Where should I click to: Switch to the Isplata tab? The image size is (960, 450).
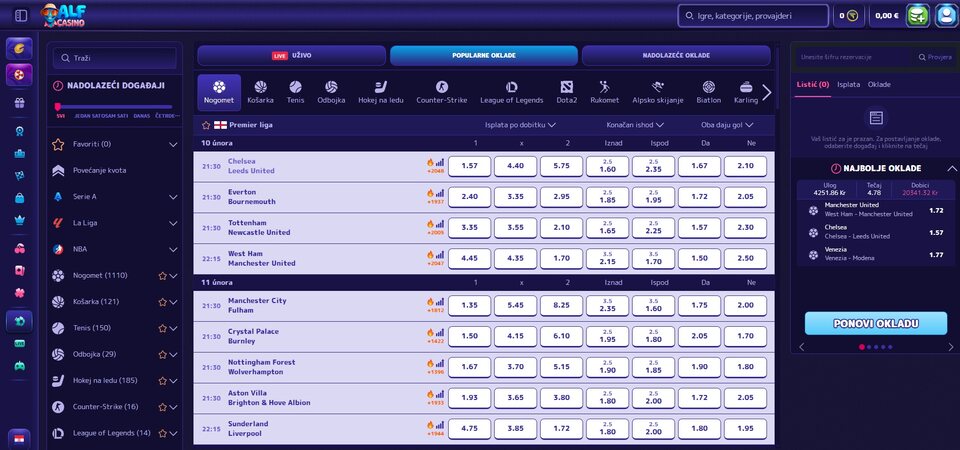click(x=848, y=85)
